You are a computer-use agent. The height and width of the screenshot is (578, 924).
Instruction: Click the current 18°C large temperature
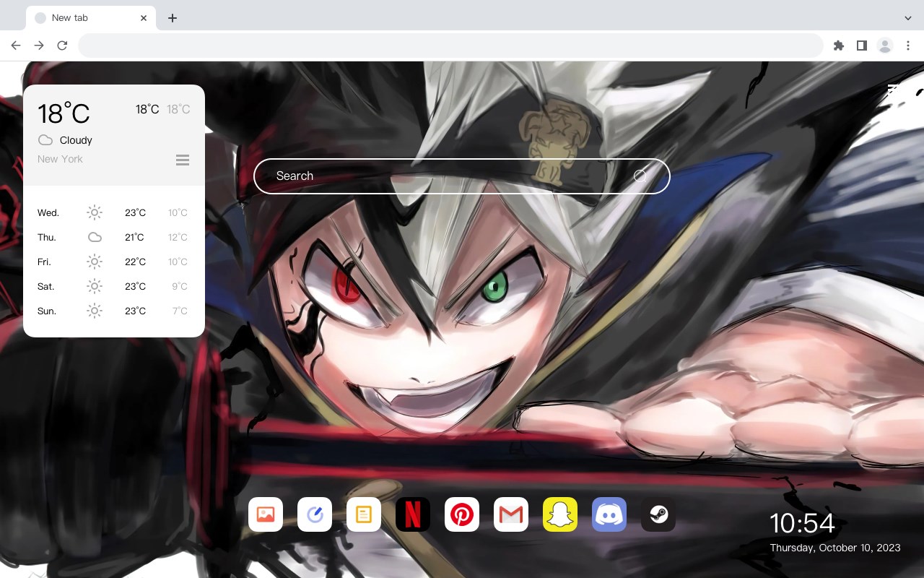[64, 113]
